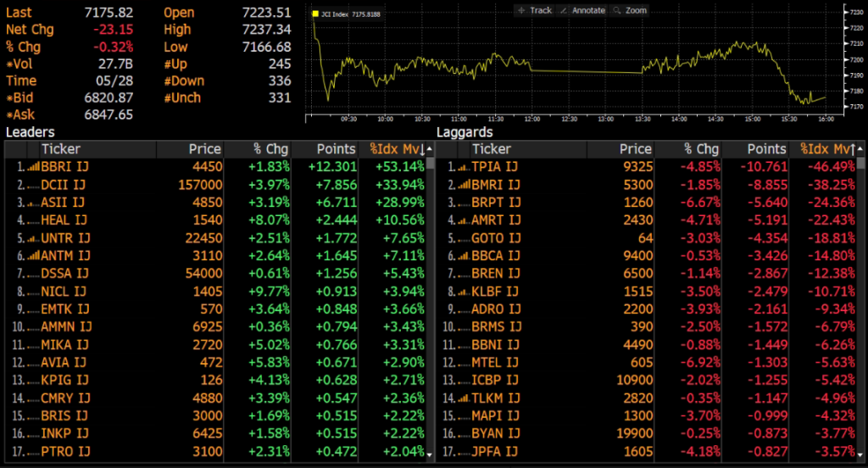Open BREN IJ ticker in Laggards
The image size is (868, 468).
496,274
